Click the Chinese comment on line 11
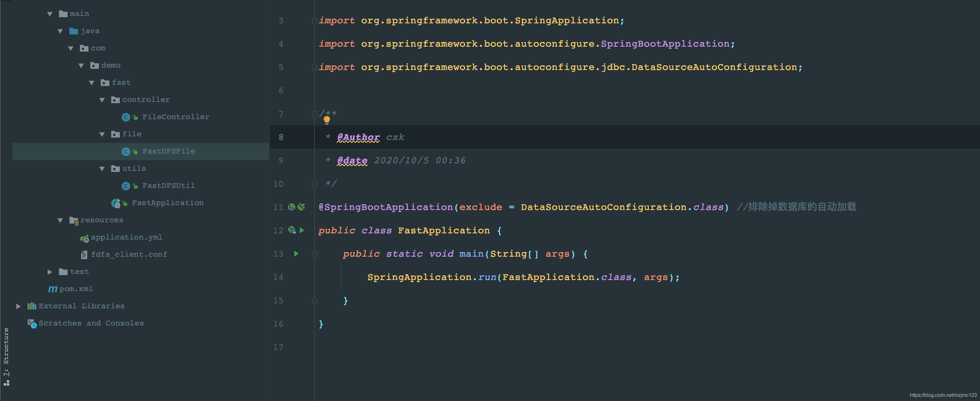Image resolution: width=980 pixels, height=401 pixels. (796, 207)
